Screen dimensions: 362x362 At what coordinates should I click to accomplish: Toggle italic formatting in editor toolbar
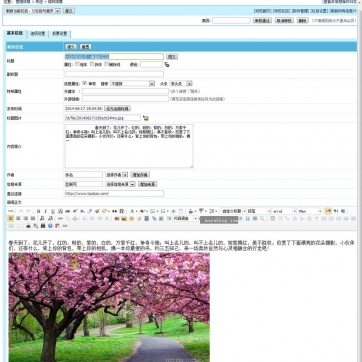tap(45, 211)
